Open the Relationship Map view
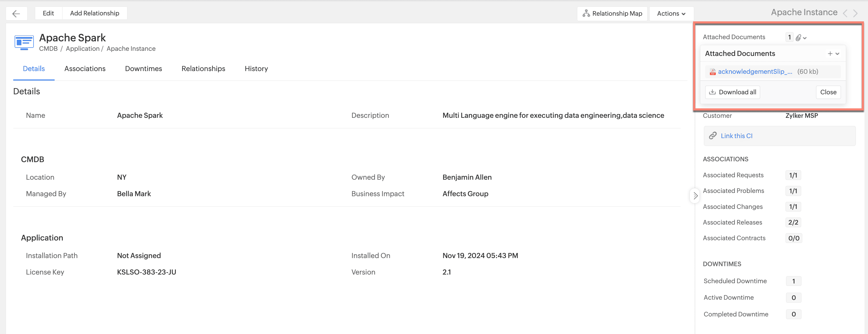The width and height of the screenshot is (868, 334). click(x=612, y=14)
